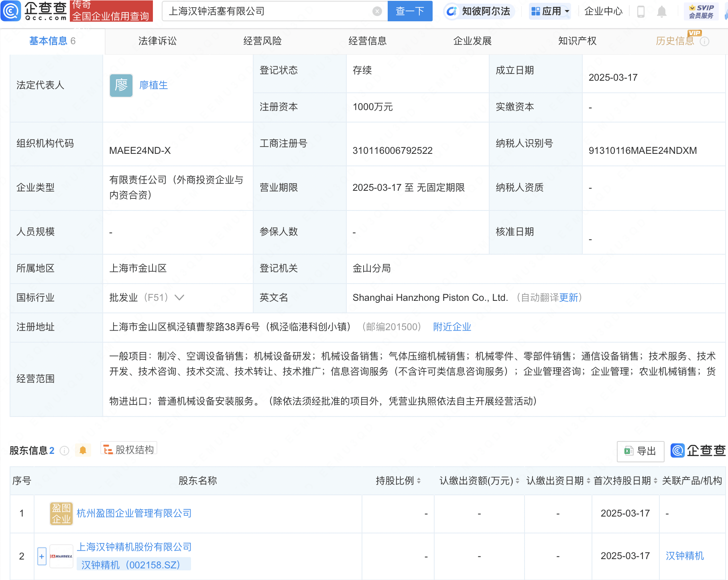This screenshot has width=728, height=580.
Task: Open the mobile phone app icon
Action: 641,12
